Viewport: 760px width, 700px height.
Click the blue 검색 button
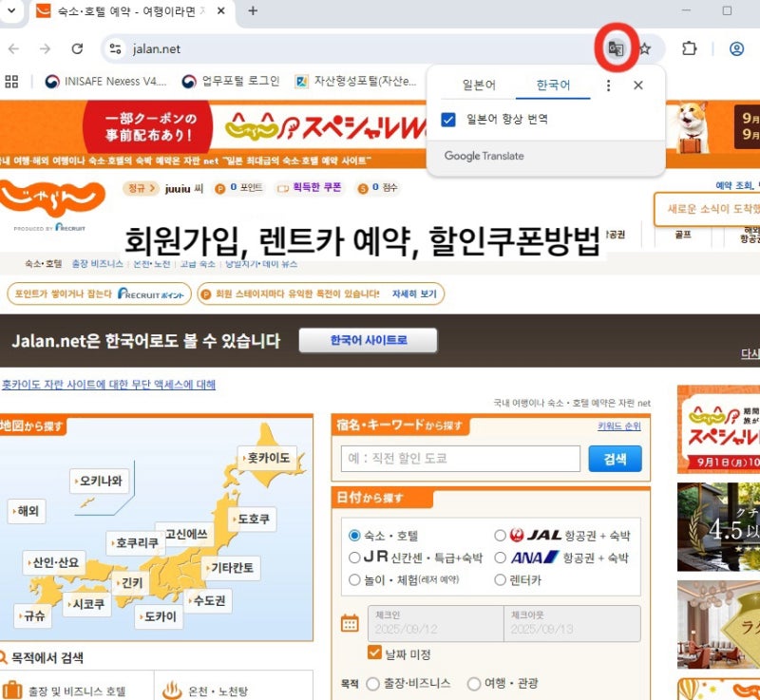[x=615, y=458]
